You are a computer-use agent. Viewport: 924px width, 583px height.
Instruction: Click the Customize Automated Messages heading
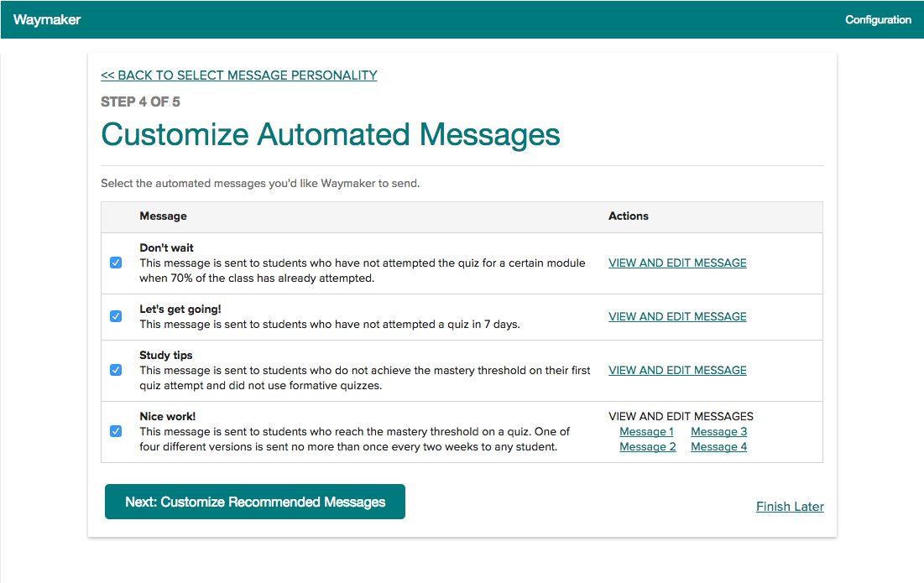[x=331, y=134]
